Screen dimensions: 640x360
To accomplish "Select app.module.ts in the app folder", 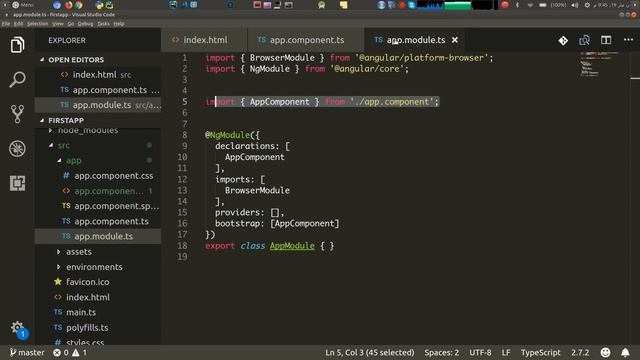I will coord(98,236).
